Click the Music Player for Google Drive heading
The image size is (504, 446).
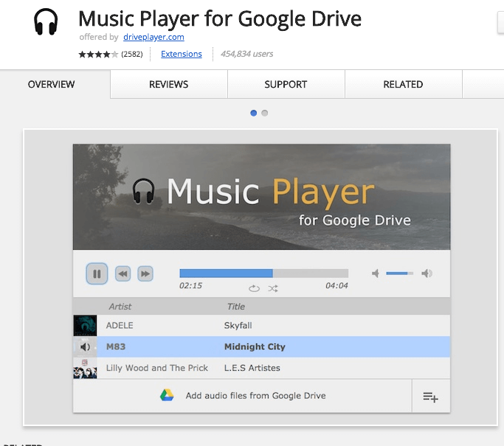[220, 18]
